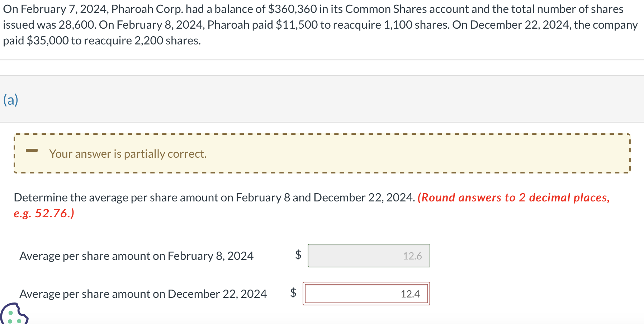Click the partially correct dash icon
Viewport: 644px width, 324px height.
[x=32, y=150]
